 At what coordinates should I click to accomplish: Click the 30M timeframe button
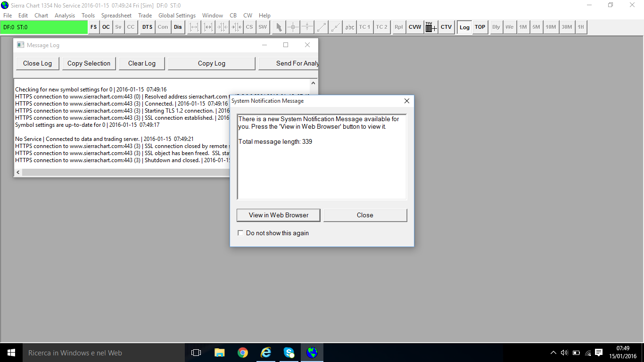pos(567,27)
